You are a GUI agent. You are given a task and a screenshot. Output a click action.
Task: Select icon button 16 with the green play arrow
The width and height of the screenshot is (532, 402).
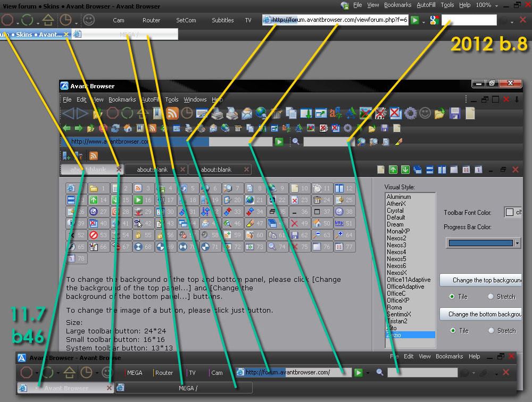coord(143,200)
